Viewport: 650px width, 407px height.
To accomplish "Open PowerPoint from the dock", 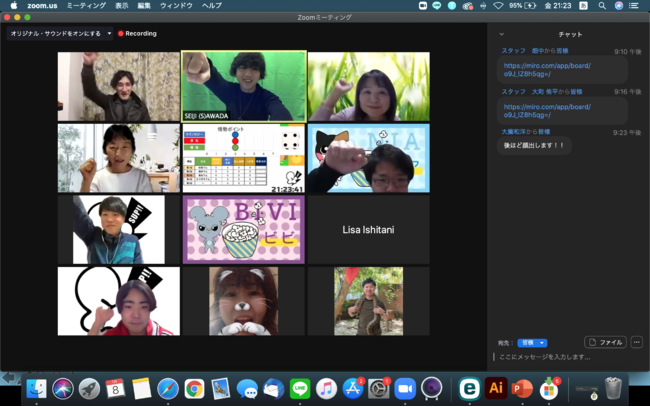I will tap(522, 388).
